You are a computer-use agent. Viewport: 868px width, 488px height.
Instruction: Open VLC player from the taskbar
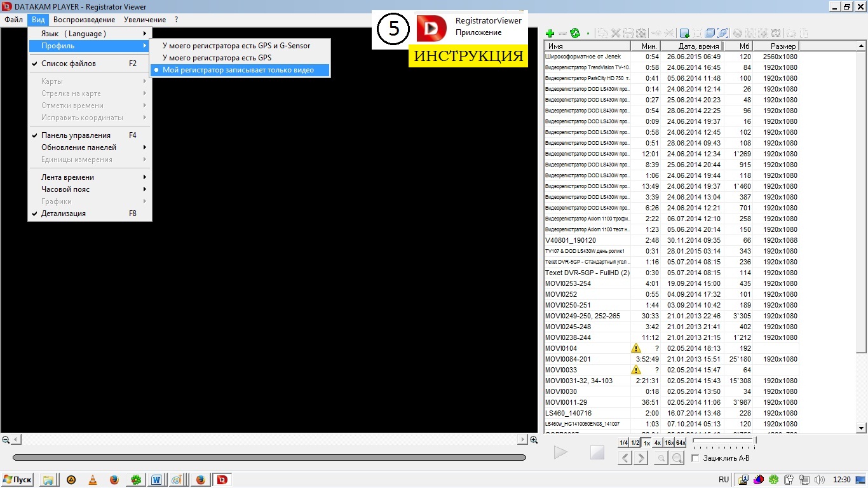93,480
